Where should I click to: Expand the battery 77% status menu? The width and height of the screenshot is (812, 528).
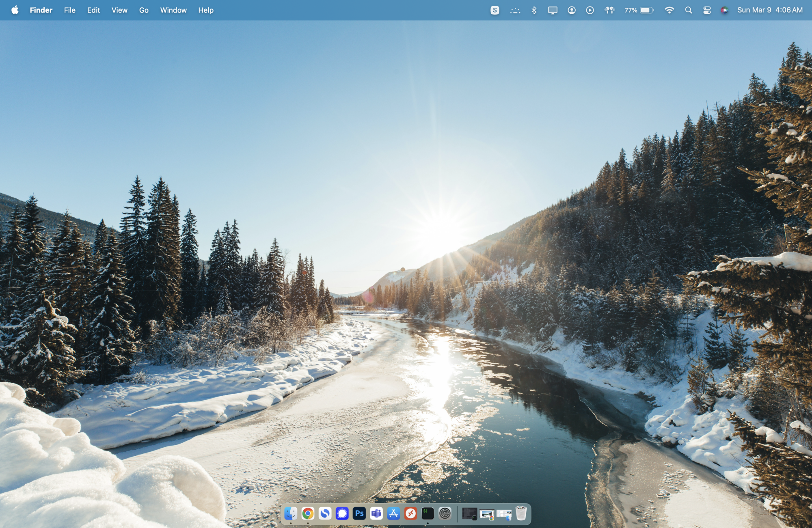point(639,10)
